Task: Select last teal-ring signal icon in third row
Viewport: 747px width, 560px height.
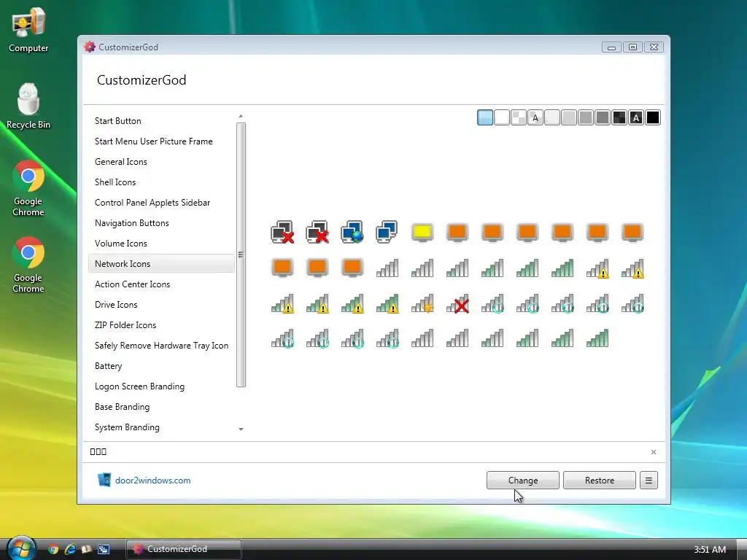Action: 632,303
